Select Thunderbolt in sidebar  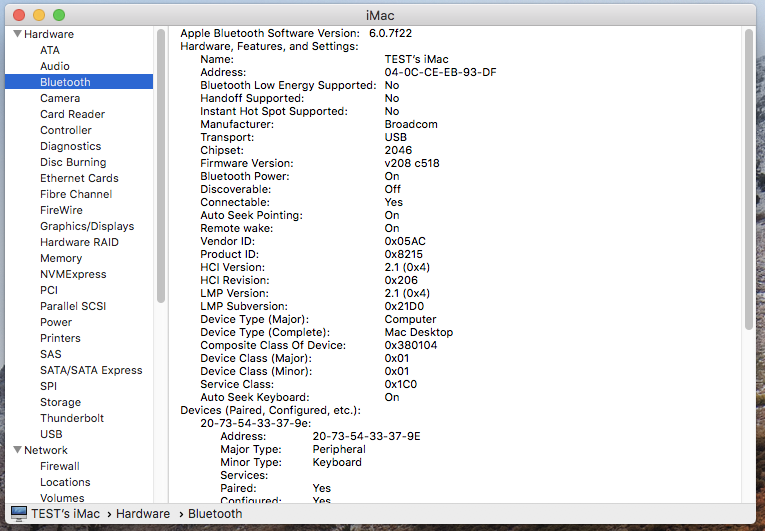[72, 418]
